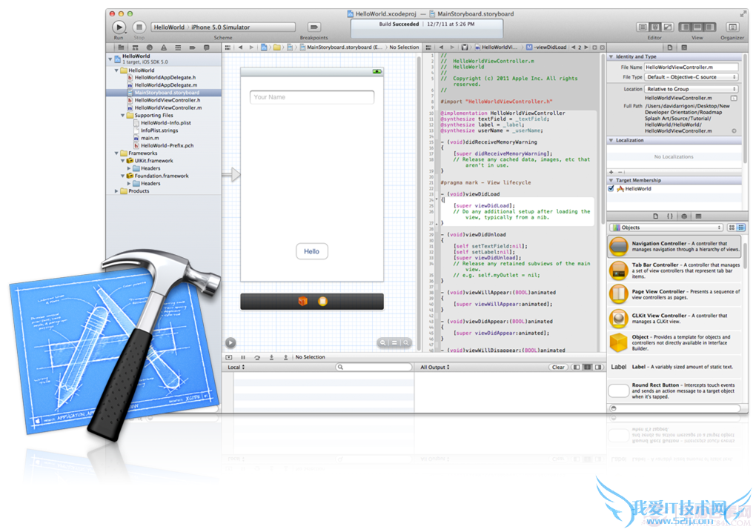
Task: Open related items menu in storyboard jump bar
Action: click(228, 47)
